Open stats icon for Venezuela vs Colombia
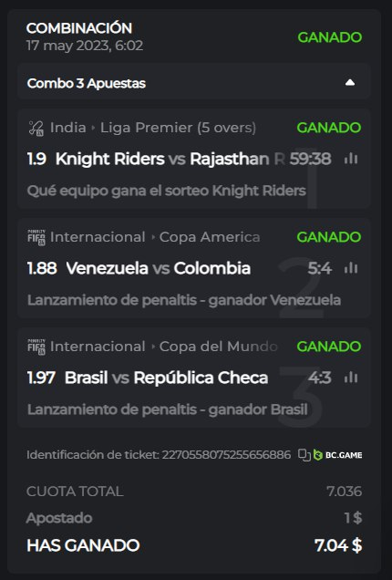 (351, 268)
